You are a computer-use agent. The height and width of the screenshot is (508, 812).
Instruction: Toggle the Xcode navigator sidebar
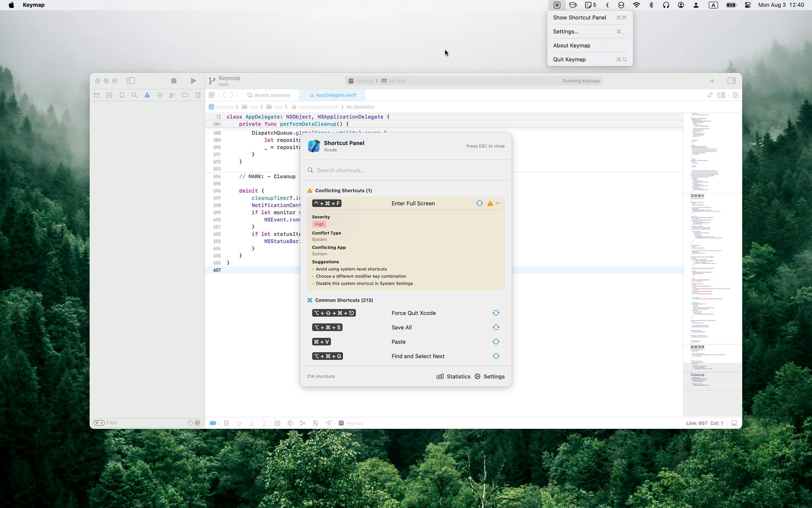point(131,81)
